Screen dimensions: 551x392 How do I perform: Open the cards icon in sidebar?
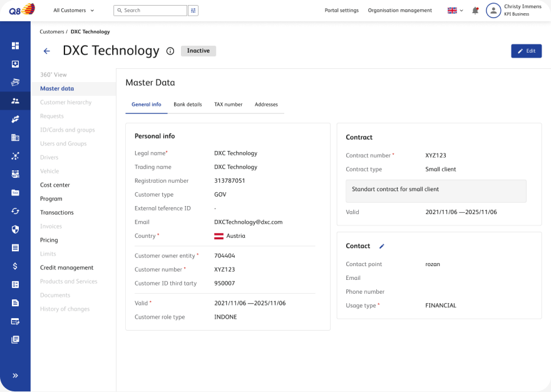[15, 82]
